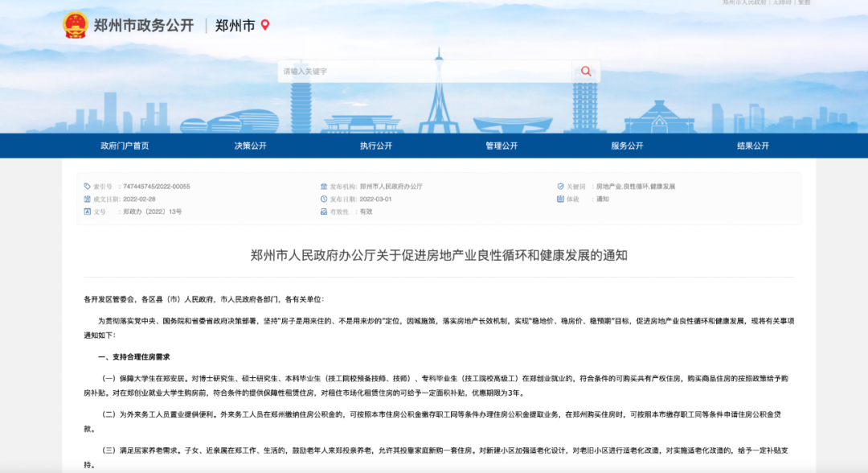Screen dimensions: 868x473
Task: Click the document icon beside 文号
Action: pos(87,212)
